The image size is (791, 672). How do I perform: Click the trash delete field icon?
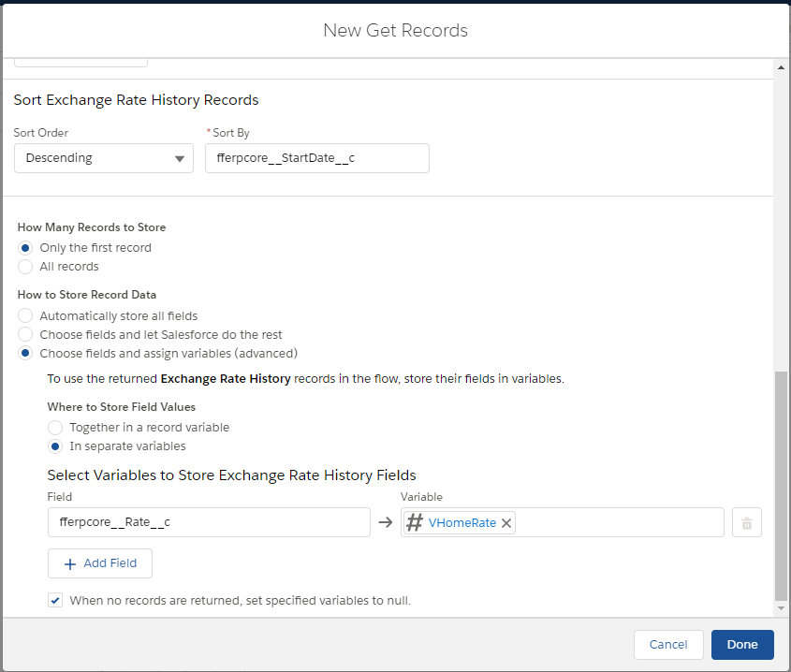point(746,523)
